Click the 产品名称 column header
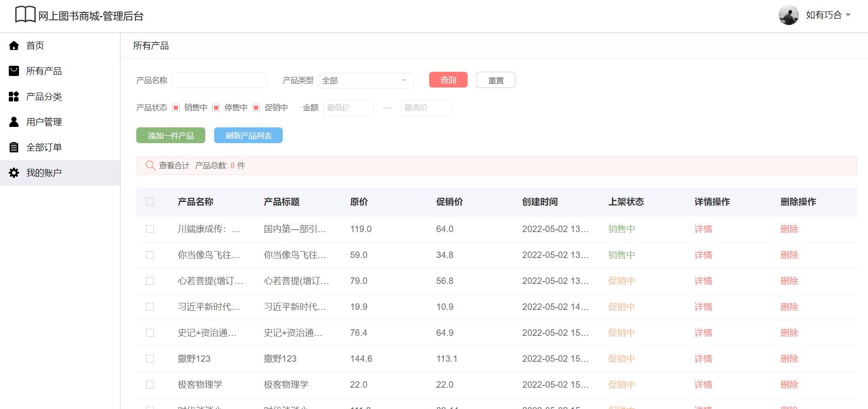 (196, 201)
